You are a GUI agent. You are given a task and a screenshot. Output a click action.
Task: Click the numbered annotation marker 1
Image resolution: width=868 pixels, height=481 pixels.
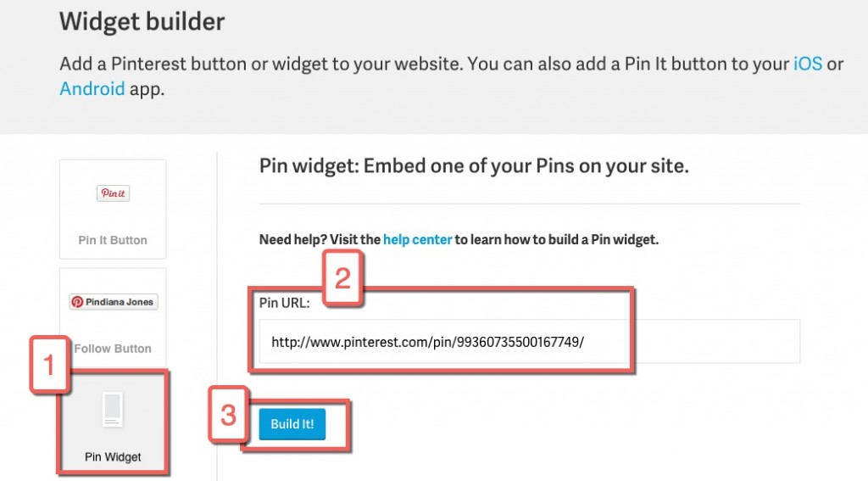pyautogui.click(x=49, y=366)
